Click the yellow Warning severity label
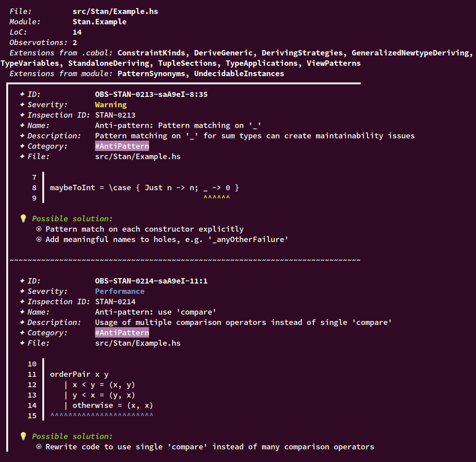 [111, 105]
